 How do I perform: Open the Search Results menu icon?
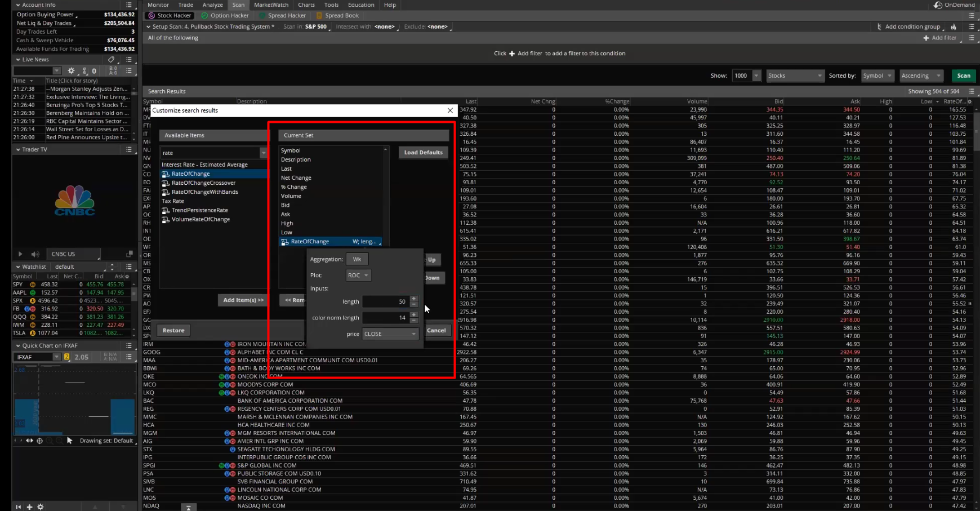coord(972,91)
